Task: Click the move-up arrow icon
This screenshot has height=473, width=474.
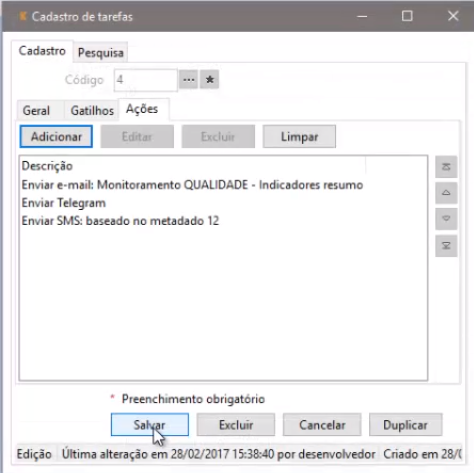Action: point(446,193)
